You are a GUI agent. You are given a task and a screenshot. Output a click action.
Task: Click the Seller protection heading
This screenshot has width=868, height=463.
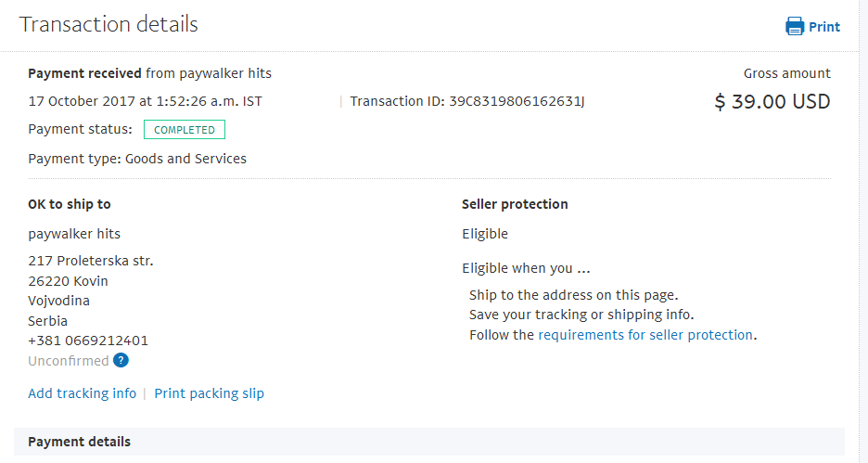(x=515, y=204)
